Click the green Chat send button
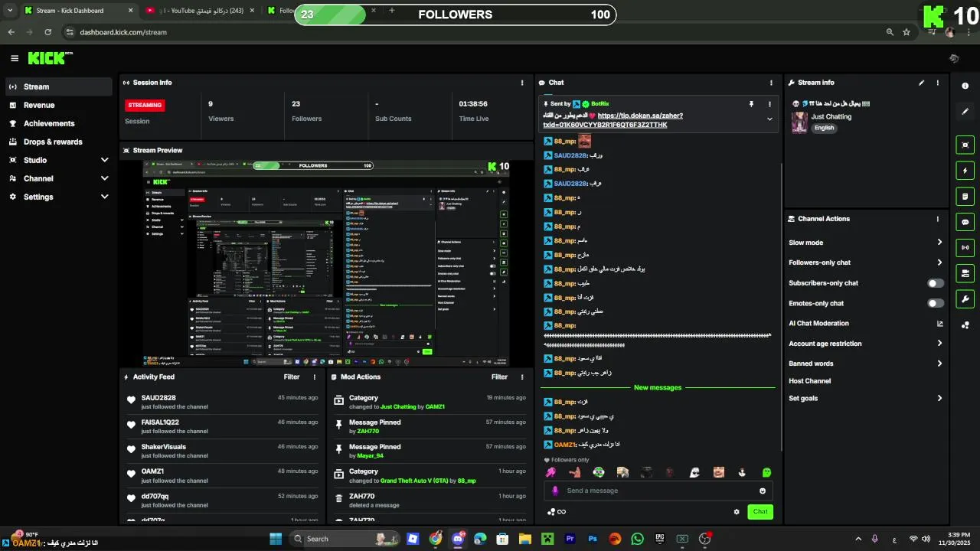 (760, 512)
